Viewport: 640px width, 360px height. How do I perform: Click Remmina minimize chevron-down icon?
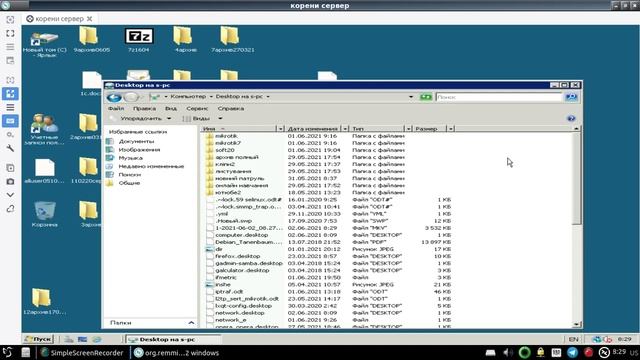pyautogui.click(x=10, y=195)
